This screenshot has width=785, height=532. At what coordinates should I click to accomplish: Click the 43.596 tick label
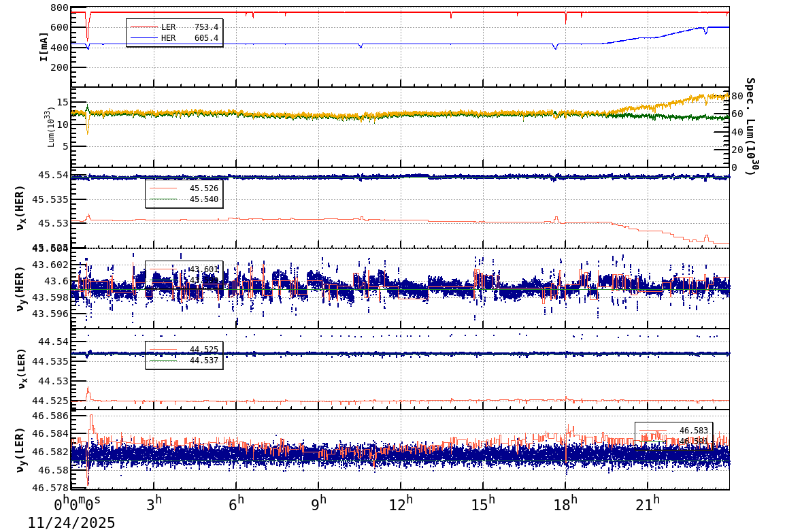pyautogui.click(x=50, y=314)
